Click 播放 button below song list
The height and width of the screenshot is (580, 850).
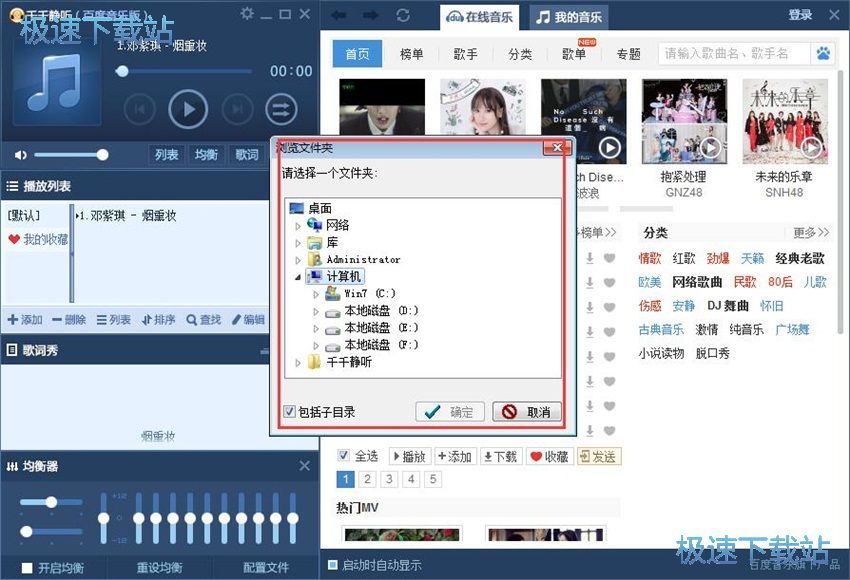pyautogui.click(x=409, y=456)
